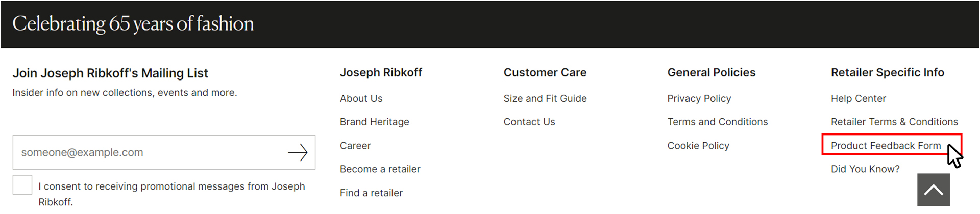980x214 pixels.
Task: View the Privacy Policy link
Action: [x=699, y=98]
